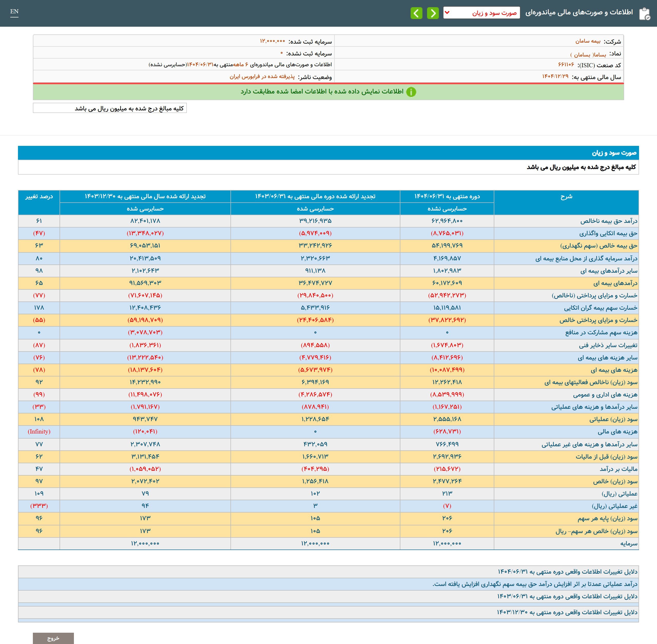This screenshot has width=657, height=644.
Task: Click the سرمایه ثبت شده value ۱۲,۰۰۰,۰۰۰
Action: 272,41
